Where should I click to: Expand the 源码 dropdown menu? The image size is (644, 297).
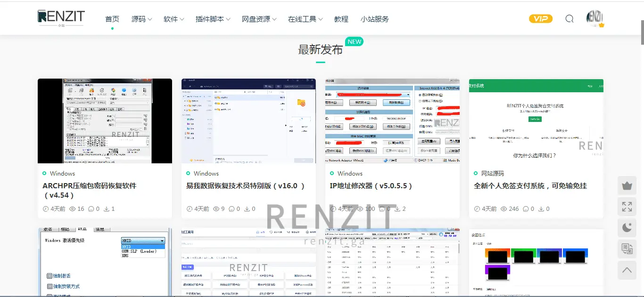(141, 19)
